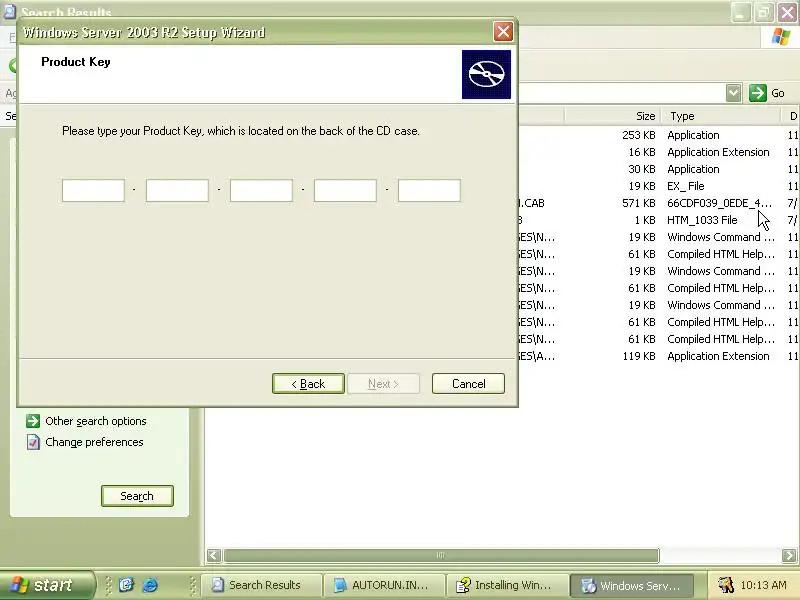Click the Search button in search pane
Screen dimensions: 800x600
click(x=137, y=496)
